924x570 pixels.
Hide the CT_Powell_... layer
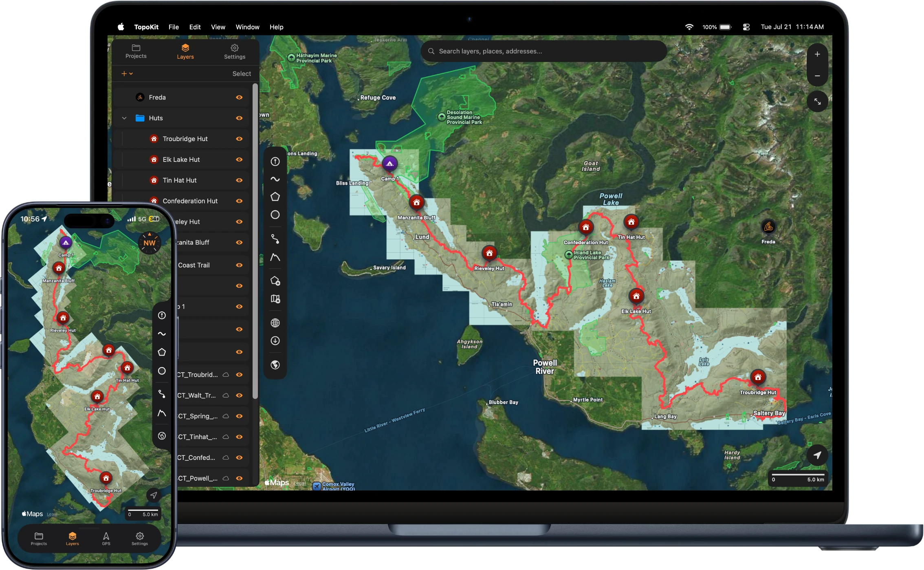239,478
